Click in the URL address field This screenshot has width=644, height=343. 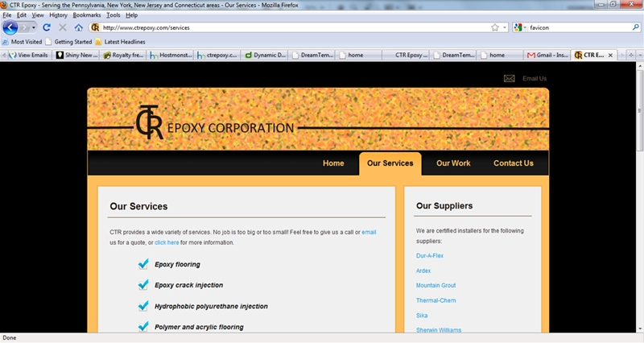coord(294,27)
